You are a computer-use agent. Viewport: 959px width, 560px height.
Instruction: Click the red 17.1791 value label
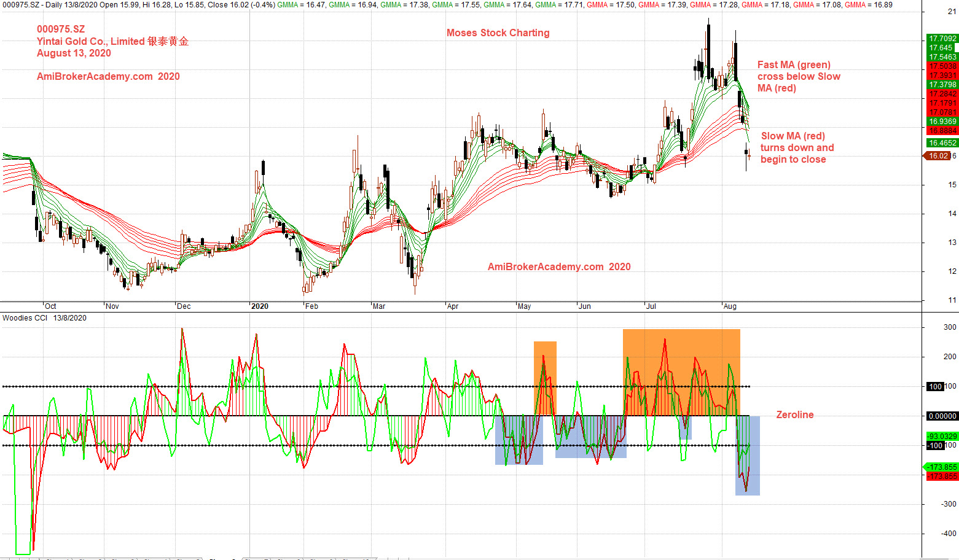[x=942, y=103]
